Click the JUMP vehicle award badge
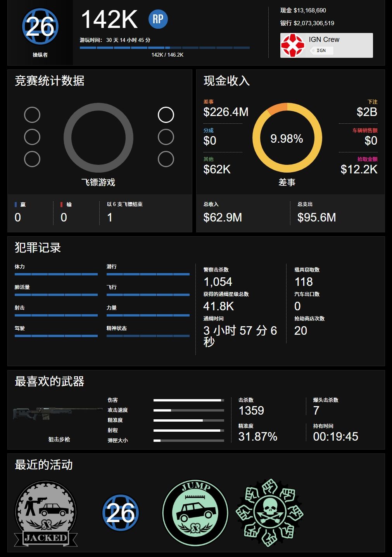392x557 pixels. [x=195, y=513]
